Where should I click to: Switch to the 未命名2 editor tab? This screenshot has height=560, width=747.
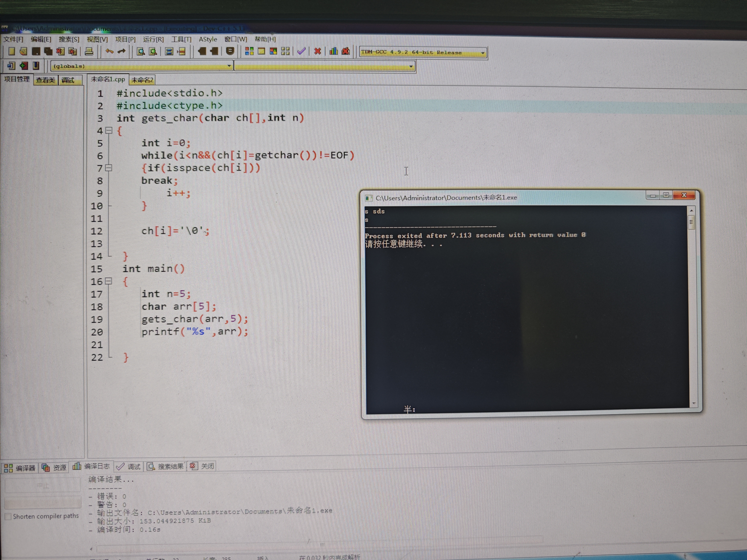point(142,80)
